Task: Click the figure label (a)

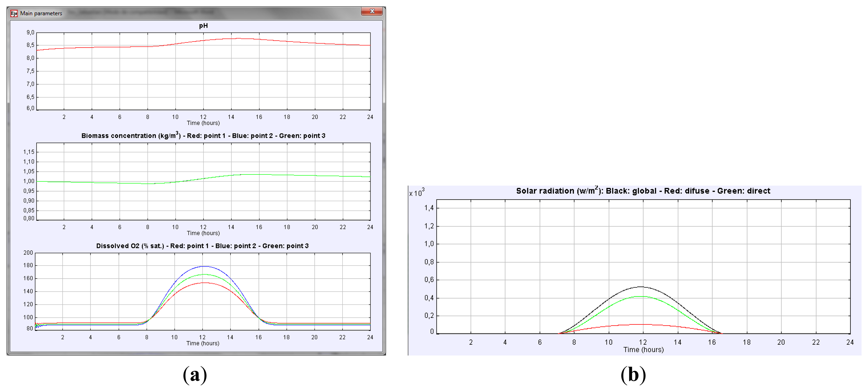Action: (x=195, y=374)
